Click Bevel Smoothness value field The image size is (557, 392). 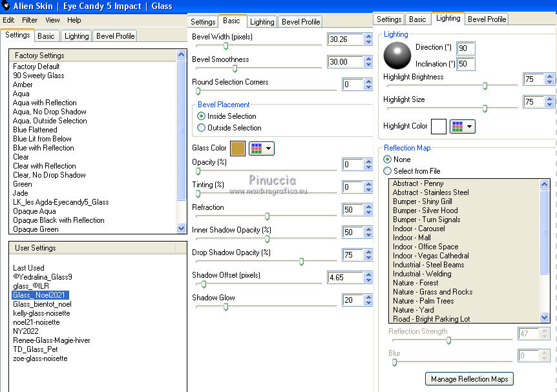[x=345, y=62]
